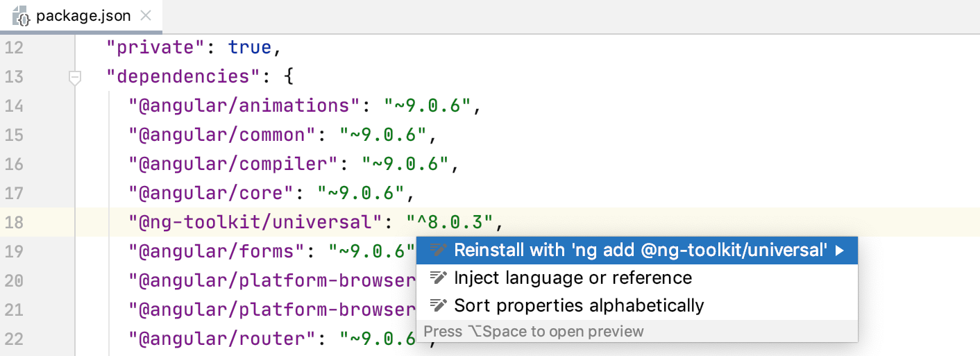Image resolution: width=980 pixels, height=356 pixels.
Task: Collapse the dependencies block fold marker
Action: [x=75, y=78]
